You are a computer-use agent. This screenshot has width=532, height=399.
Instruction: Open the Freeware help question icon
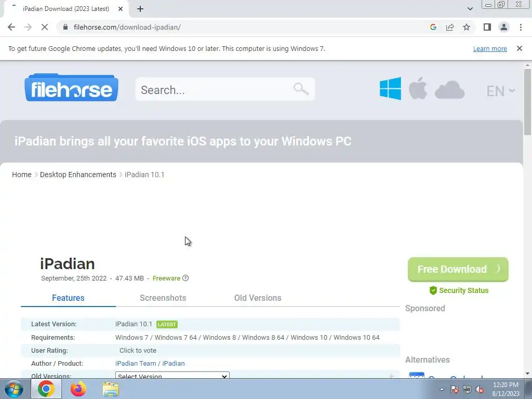pos(185,278)
